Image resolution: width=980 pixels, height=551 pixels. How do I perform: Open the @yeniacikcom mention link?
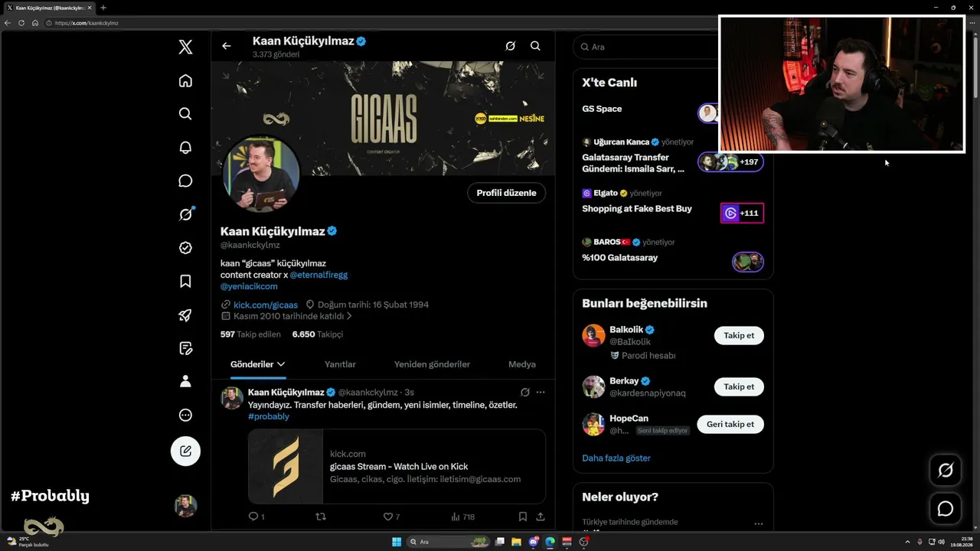[x=249, y=286]
